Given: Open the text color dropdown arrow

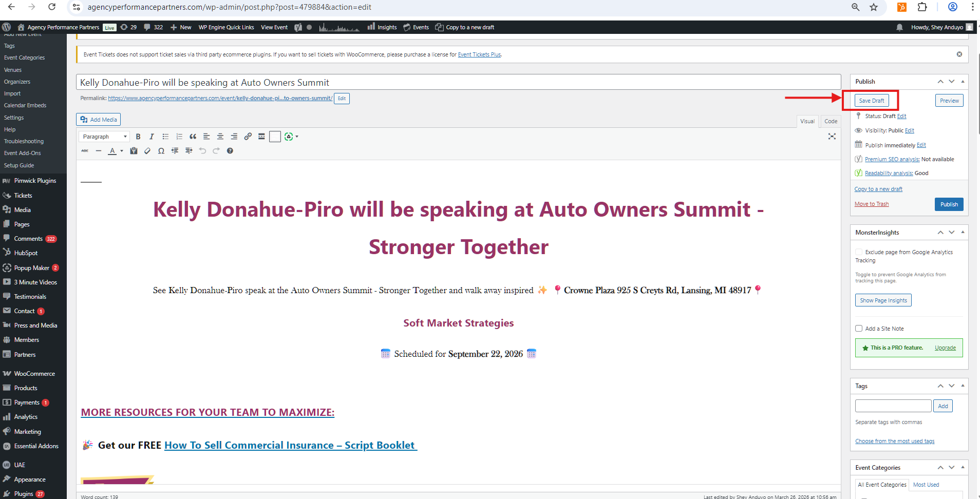Looking at the screenshot, I should [x=122, y=151].
